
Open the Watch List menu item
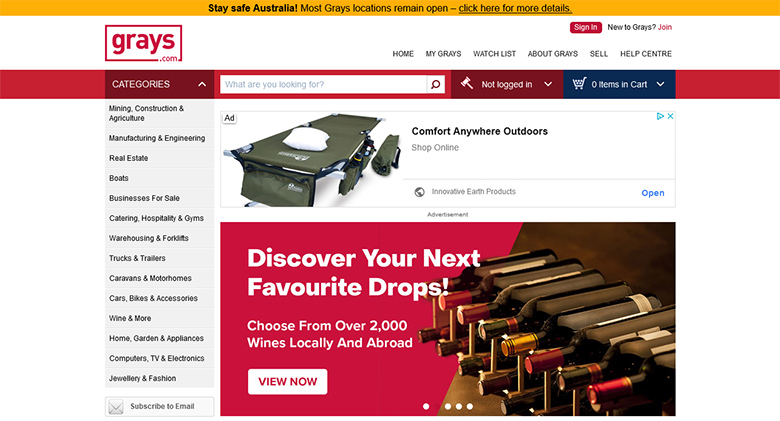pyautogui.click(x=494, y=54)
